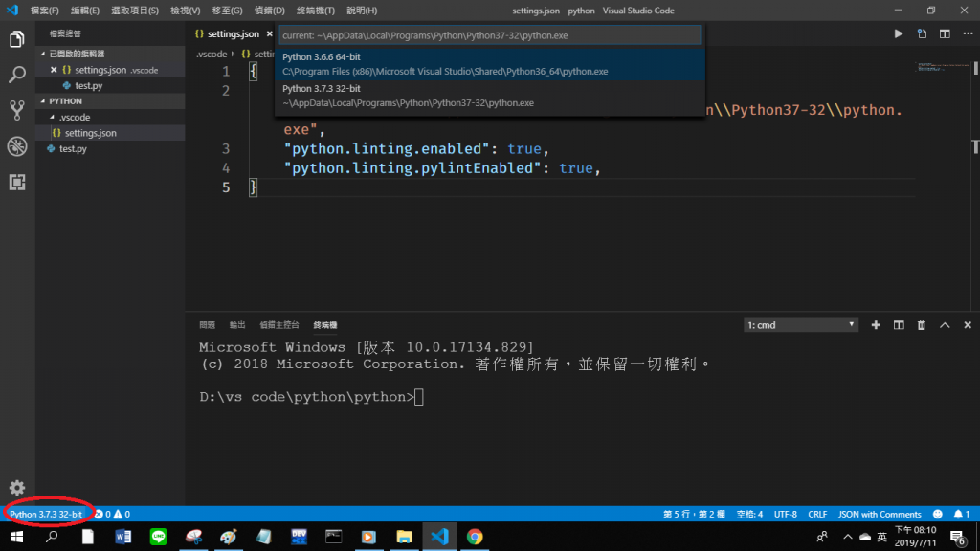Image resolution: width=980 pixels, height=551 pixels.
Task: Create a new terminal with plus icon
Action: click(876, 325)
